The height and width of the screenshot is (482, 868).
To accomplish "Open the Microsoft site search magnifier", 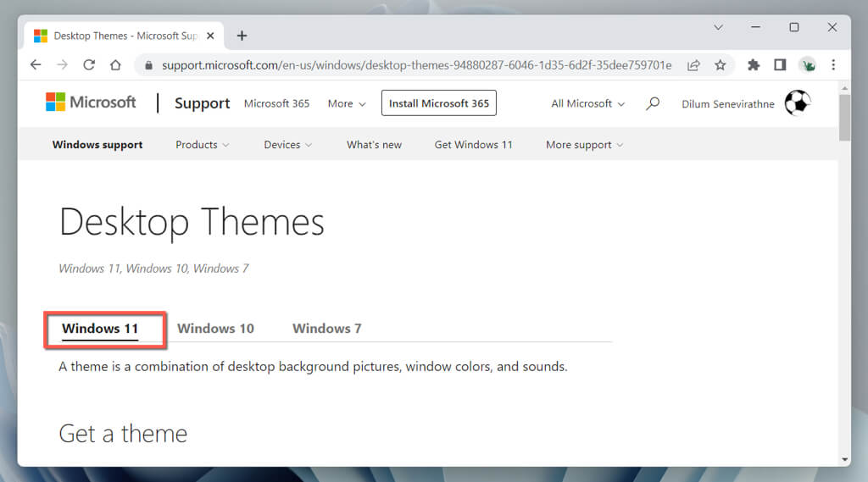I will click(x=653, y=104).
